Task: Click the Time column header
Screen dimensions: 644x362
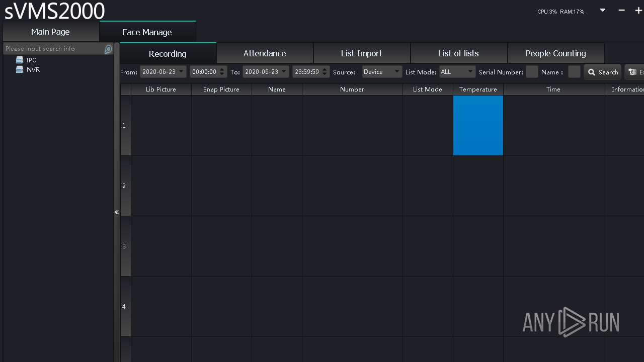Action: click(553, 89)
